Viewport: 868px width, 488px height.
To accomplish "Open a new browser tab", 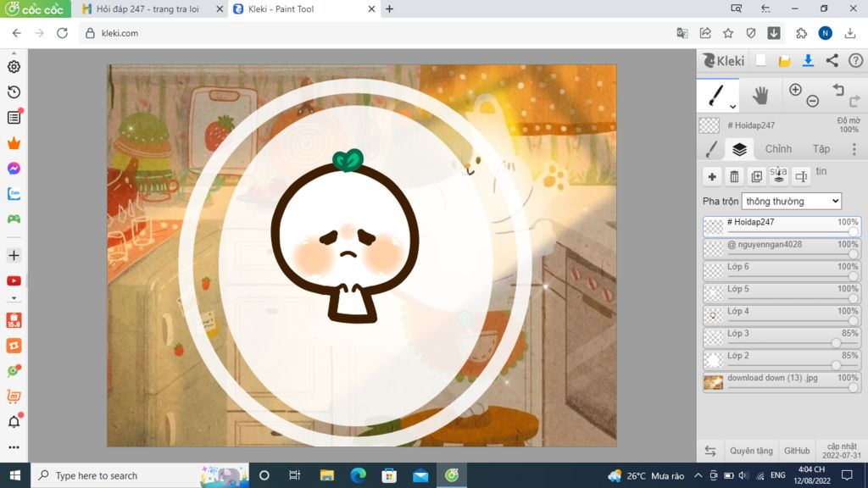I will (389, 8).
